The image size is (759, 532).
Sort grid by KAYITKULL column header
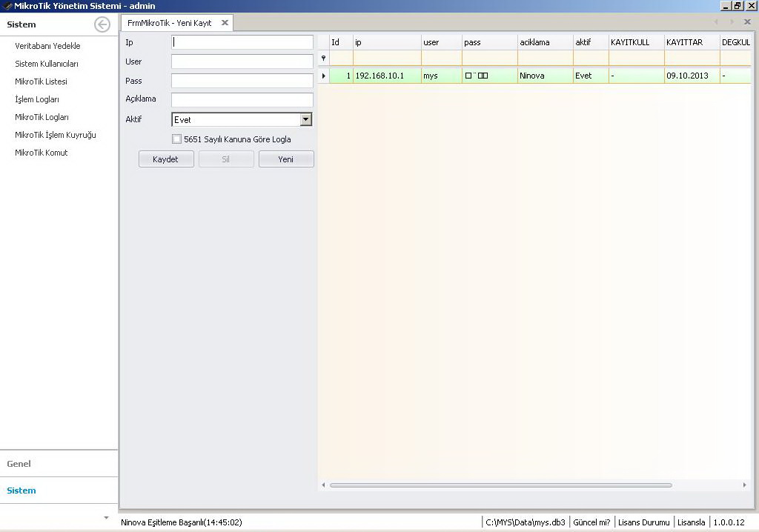(x=637, y=42)
